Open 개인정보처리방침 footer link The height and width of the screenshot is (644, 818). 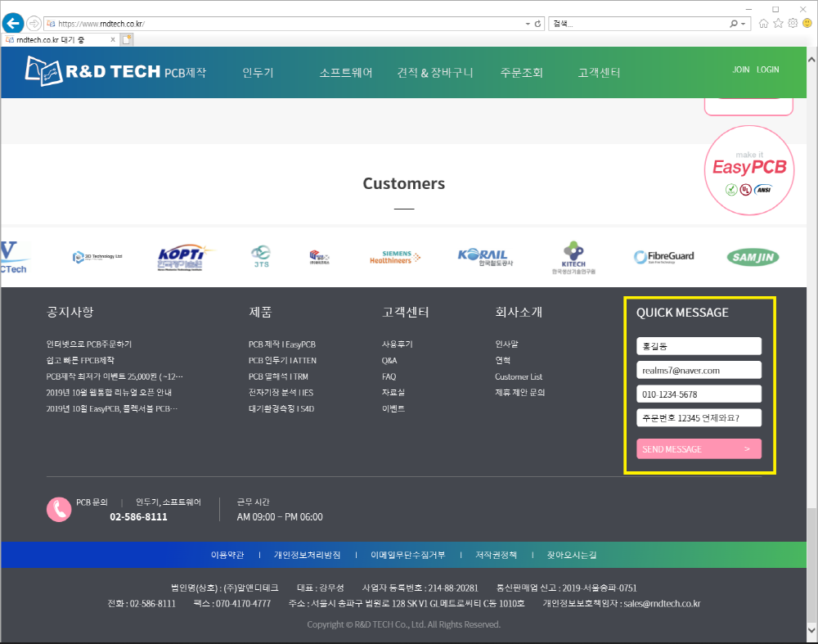(x=308, y=555)
